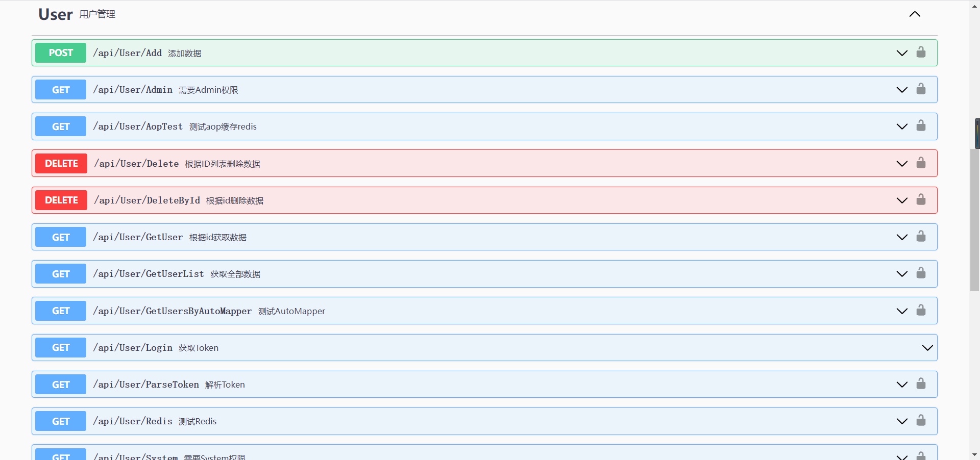Expand the /api/User/AopTest chevron

(902, 126)
